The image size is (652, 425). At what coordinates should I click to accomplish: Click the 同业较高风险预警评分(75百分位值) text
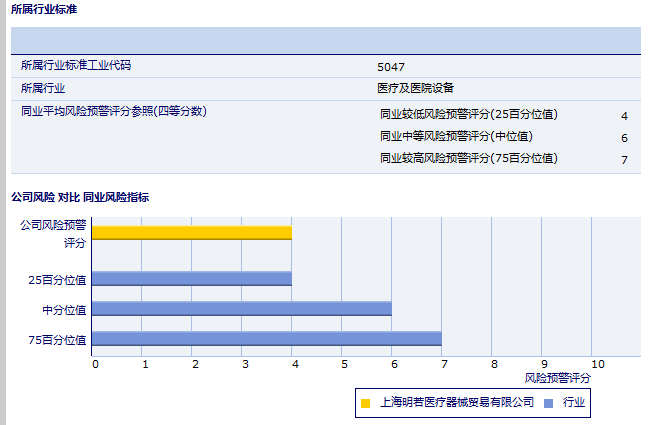pyautogui.click(x=469, y=159)
